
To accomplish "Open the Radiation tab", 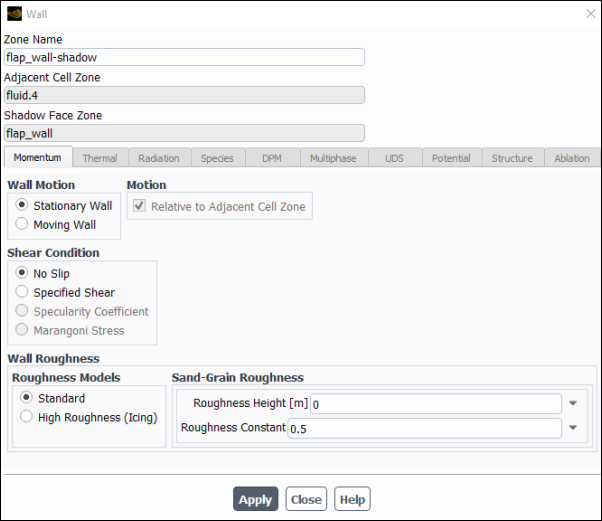I will pos(159,158).
